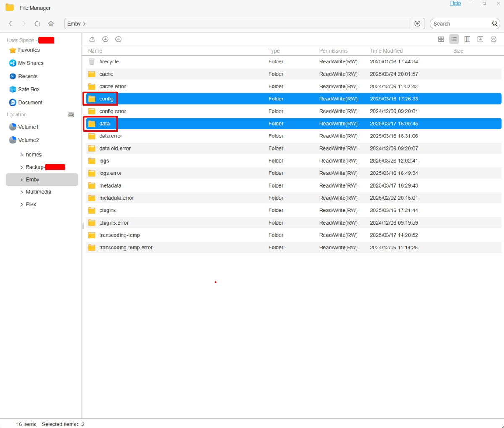Viewport: 504px width, 428px height.
Task: Select list view mode
Action: (454, 39)
